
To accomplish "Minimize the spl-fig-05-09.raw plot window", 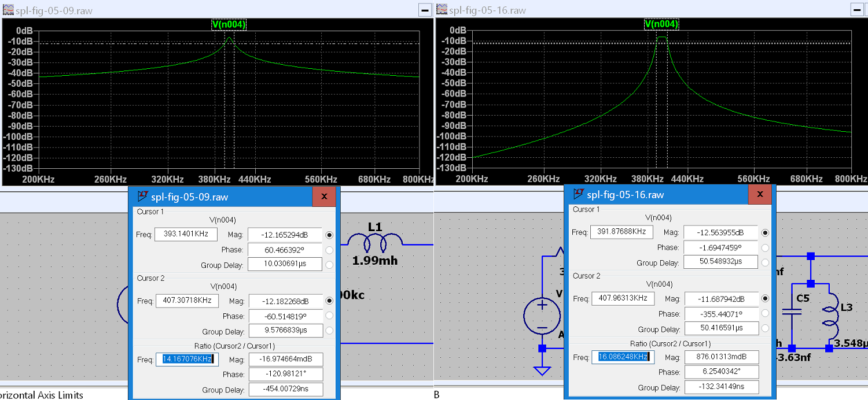I will [425, 10].
